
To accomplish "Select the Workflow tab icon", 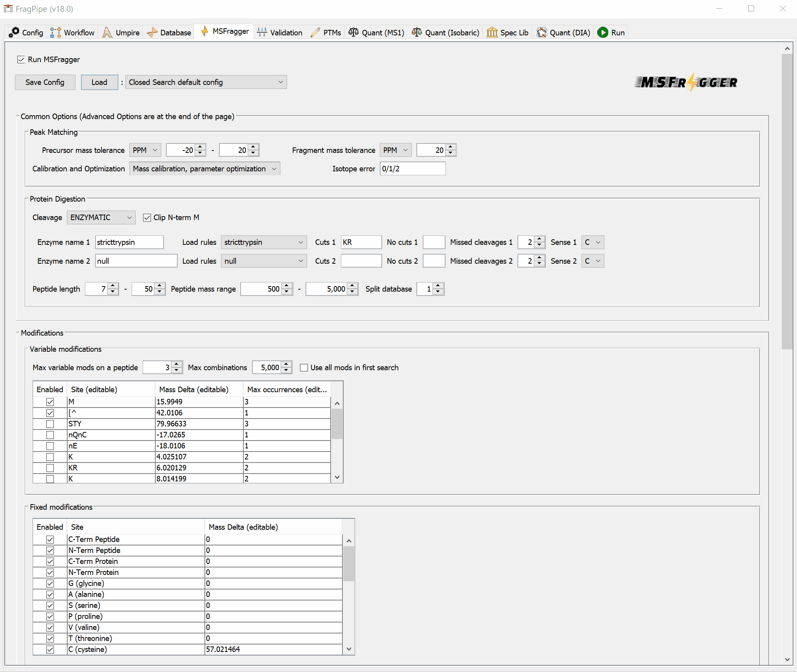I will pyautogui.click(x=55, y=32).
